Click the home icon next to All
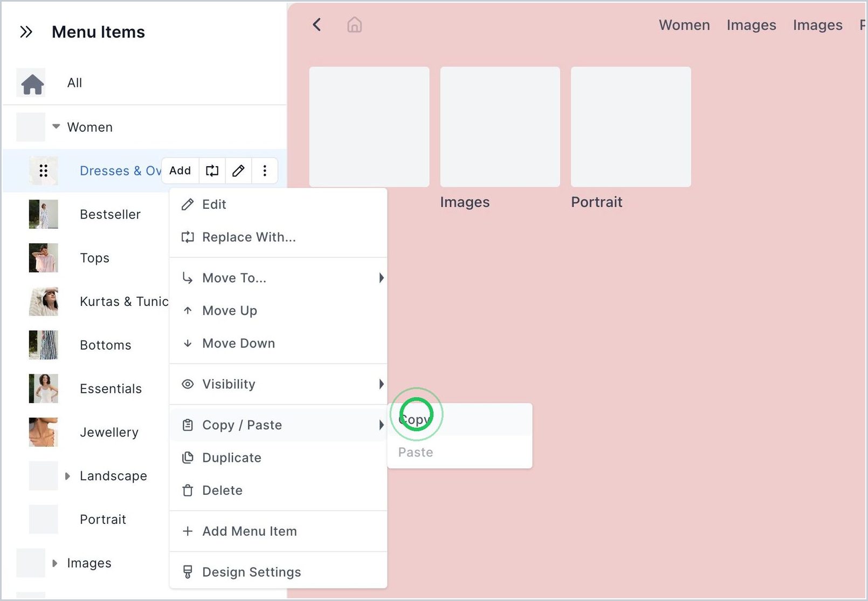868x601 pixels. pyautogui.click(x=32, y=83)
